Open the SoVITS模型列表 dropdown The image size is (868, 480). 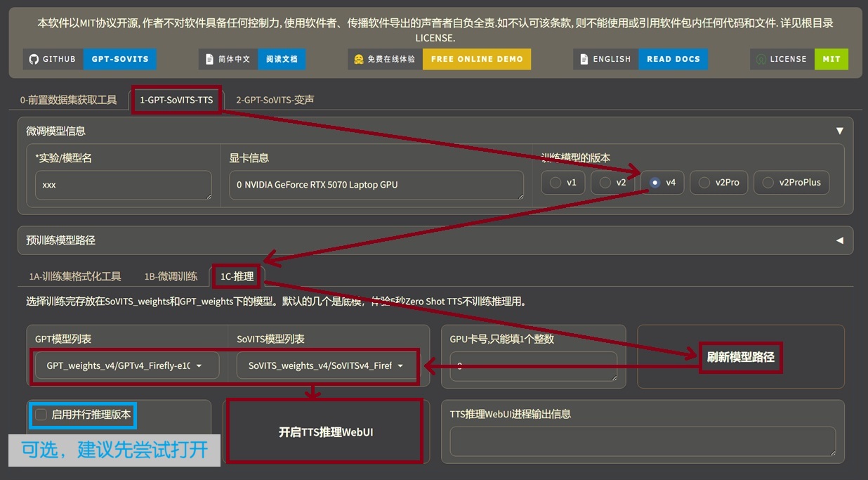point(327,366)
